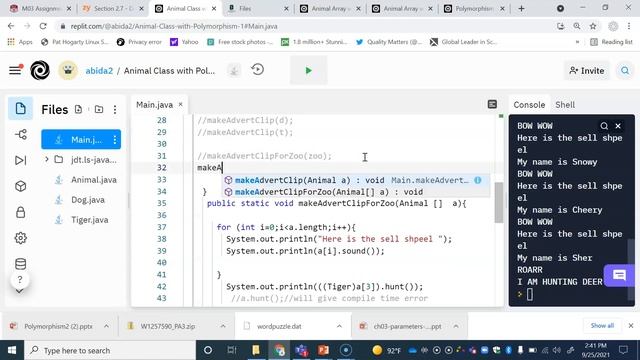Toggle the editor layout panel icon
The height and width of the screenshot is (360, 640).
coord(492,104)
